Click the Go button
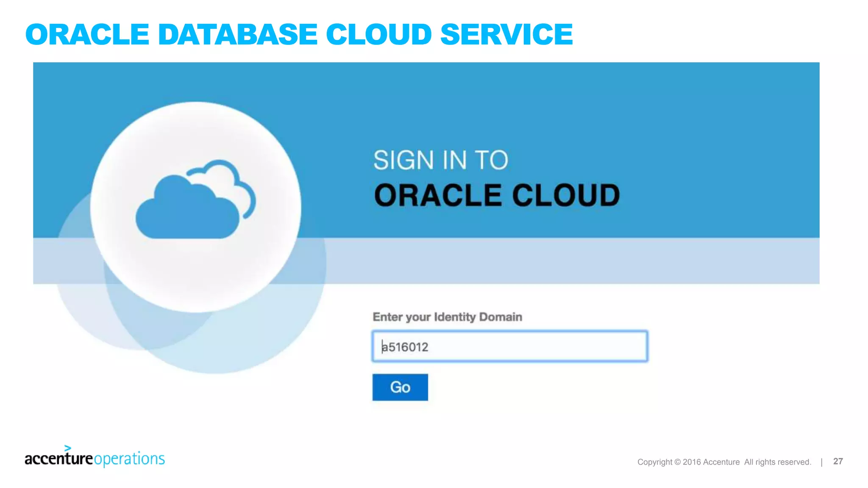Viewport: 868px width, 488px height. pyautogui.click(x=400, y=387)
